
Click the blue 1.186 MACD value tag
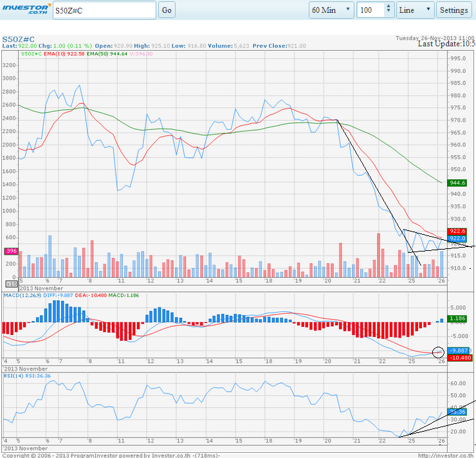[456, 319]
